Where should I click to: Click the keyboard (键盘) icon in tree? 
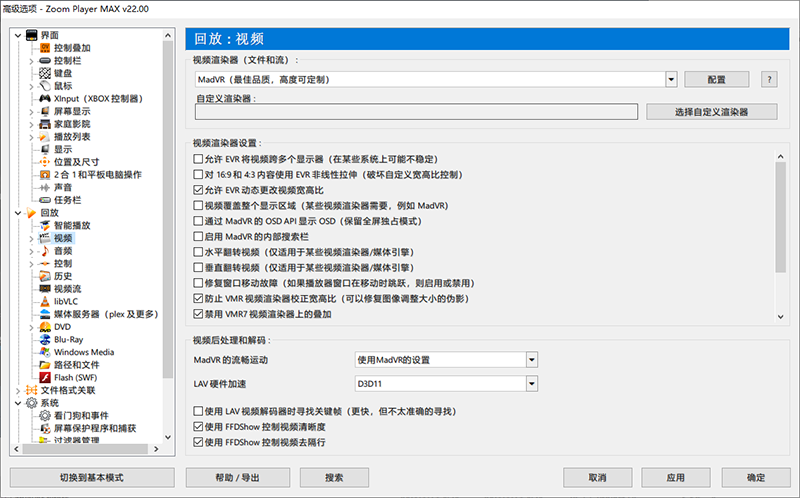[x=45, y=73]
